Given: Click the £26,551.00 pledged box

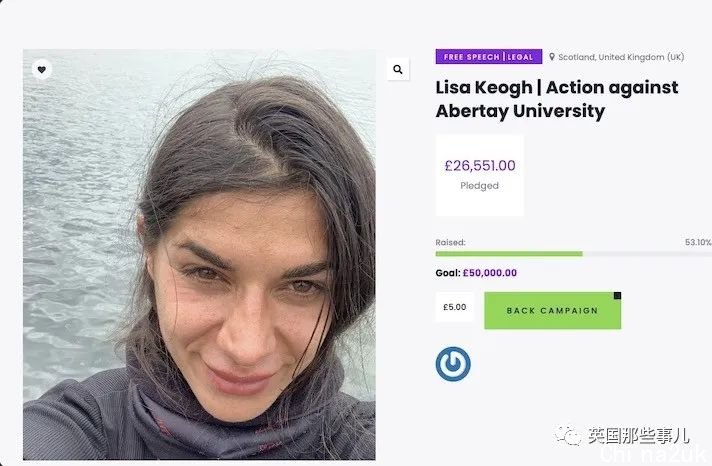Looking at the screenshot, I should tap(480, 175).
